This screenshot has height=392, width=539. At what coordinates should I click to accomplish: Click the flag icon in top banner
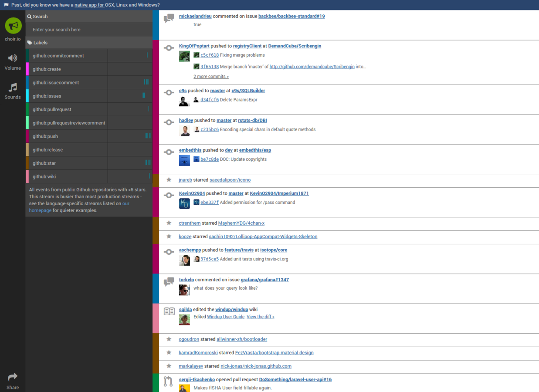6,5
